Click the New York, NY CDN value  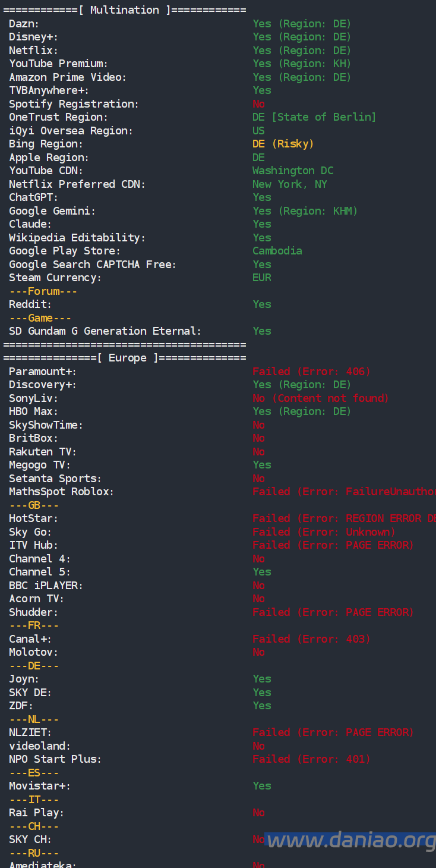tap(289, 184)
